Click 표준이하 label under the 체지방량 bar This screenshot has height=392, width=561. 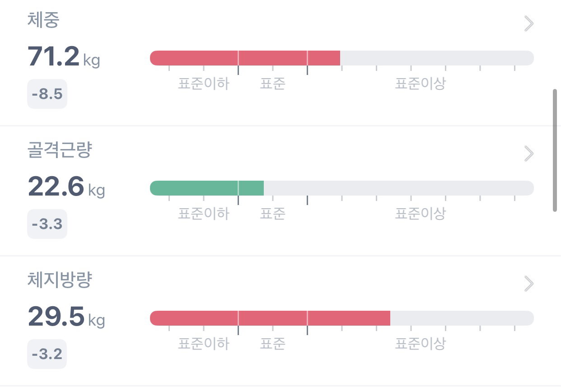pyautogui.click(x=204, y=344)
